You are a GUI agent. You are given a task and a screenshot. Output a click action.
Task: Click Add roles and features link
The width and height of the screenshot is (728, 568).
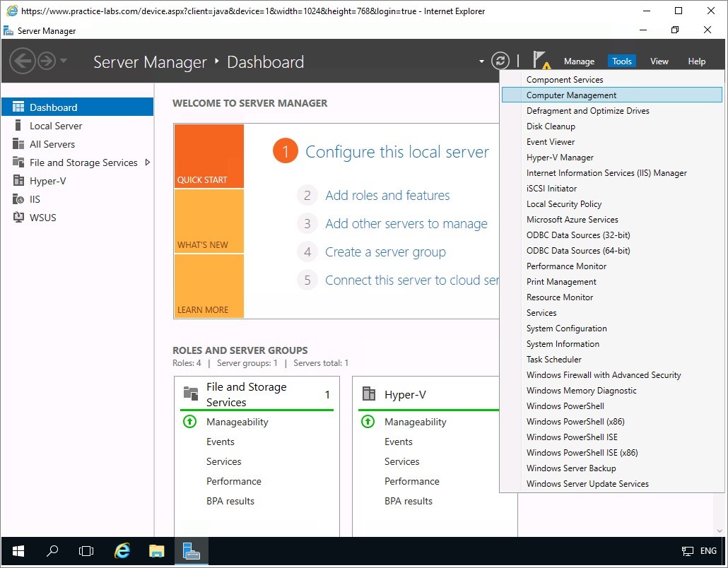387,196
